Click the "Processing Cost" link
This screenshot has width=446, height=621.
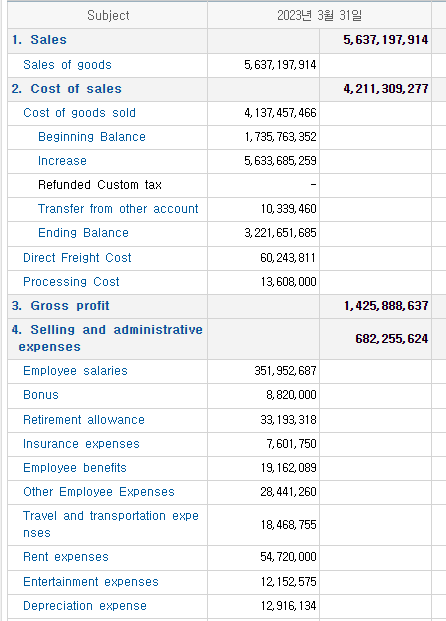[x=71, y=282]
